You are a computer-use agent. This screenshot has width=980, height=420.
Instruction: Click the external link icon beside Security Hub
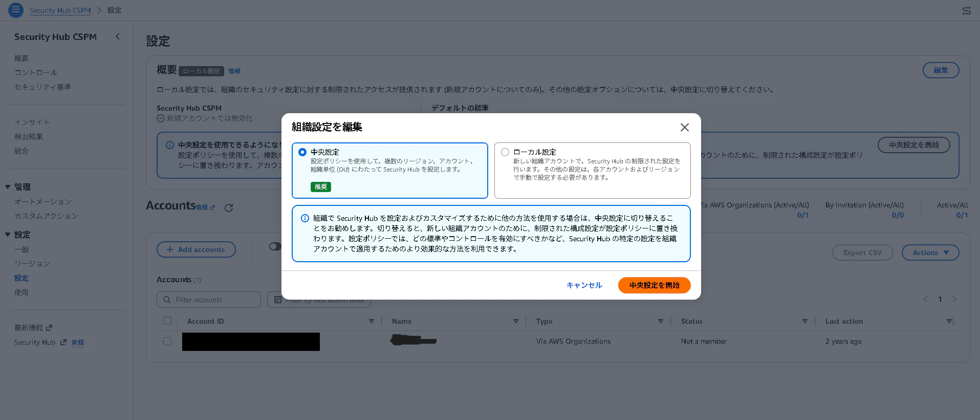coord(63,342)
